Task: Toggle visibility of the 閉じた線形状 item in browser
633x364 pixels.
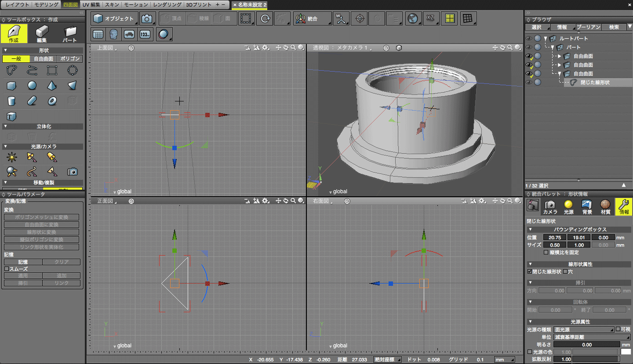Action: [529, 82]
